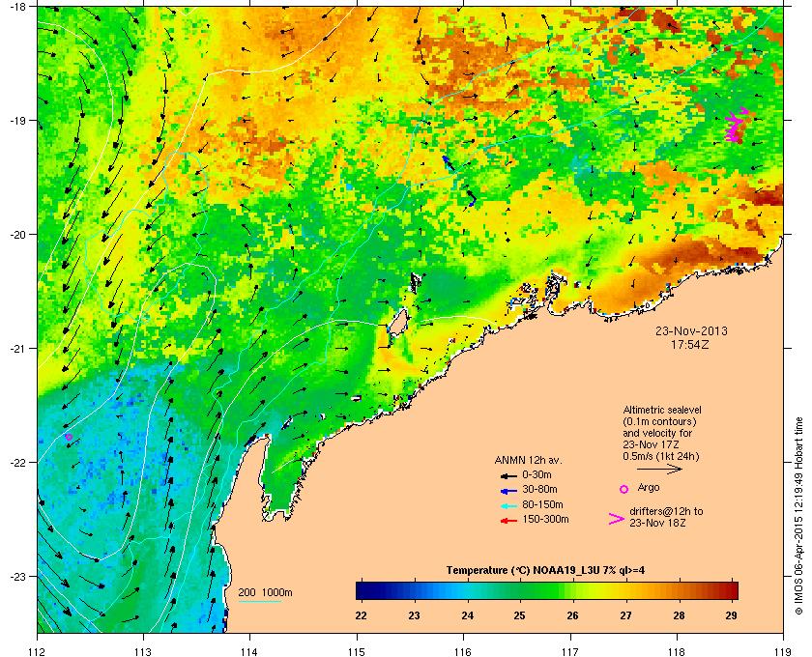
Task: Click the latitude axis label -23
Action: (17, 576)
